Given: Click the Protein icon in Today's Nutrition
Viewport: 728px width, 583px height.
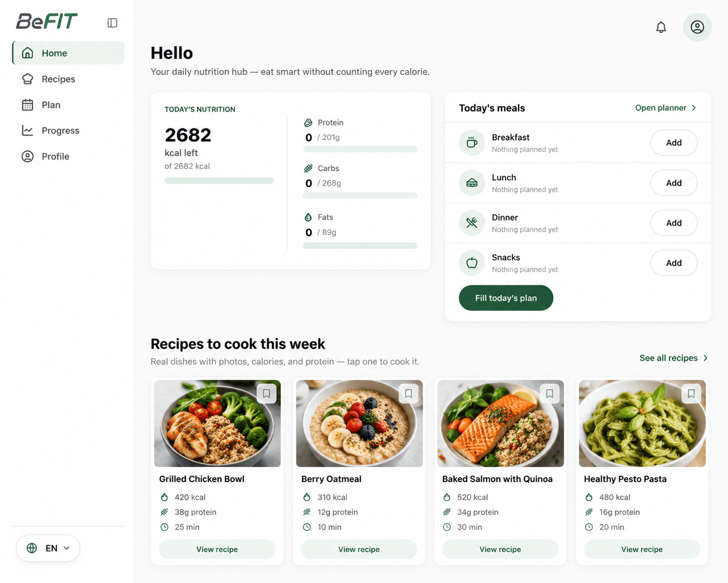Looking at the screenshot, I should click(308, 123).
